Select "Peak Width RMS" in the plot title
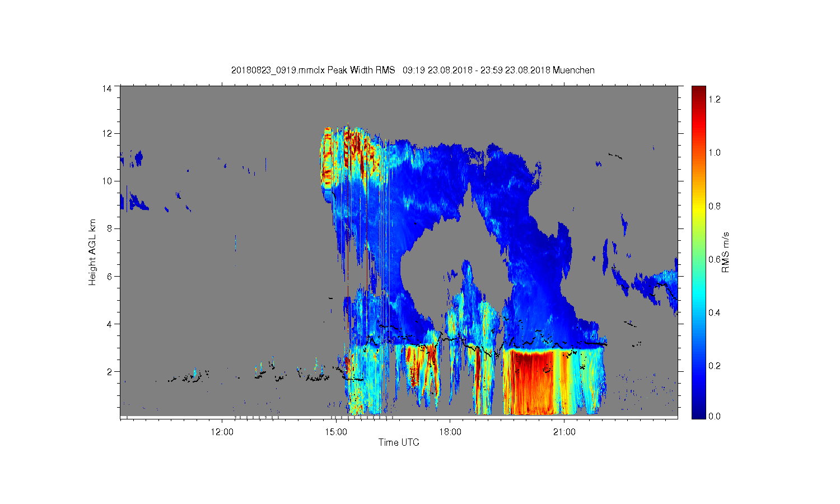 click(362, 70)
